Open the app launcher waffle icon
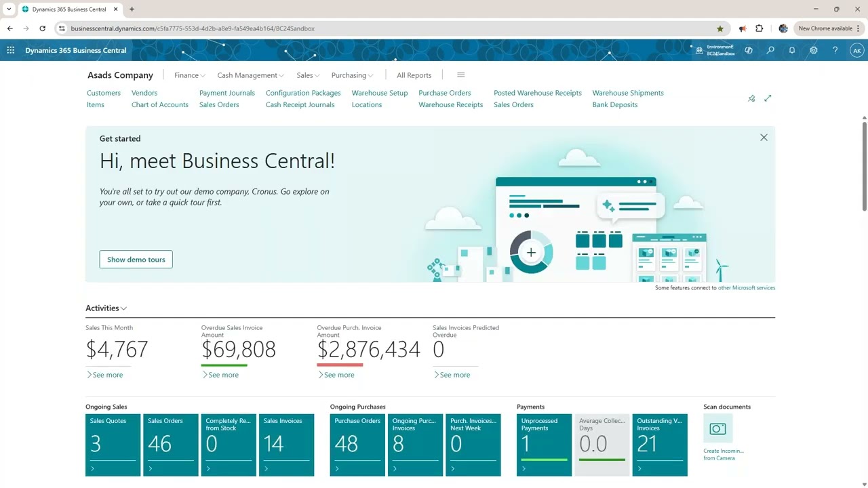Viewport: 868px width, 488px height. coord(11,50)
